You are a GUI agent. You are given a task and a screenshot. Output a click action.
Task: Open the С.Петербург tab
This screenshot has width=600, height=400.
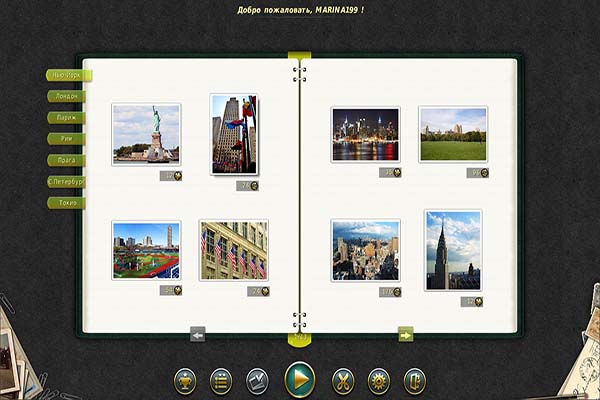[x=66, y=182]
